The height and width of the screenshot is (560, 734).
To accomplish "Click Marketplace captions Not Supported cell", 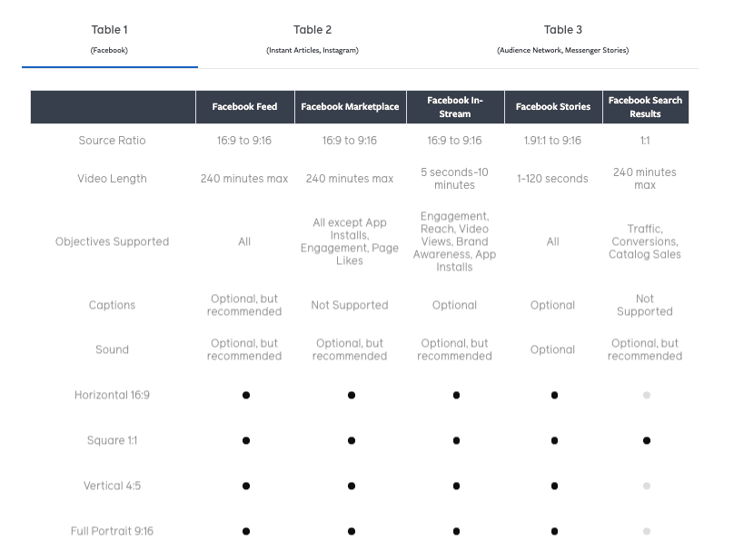I will pos(350,305).
